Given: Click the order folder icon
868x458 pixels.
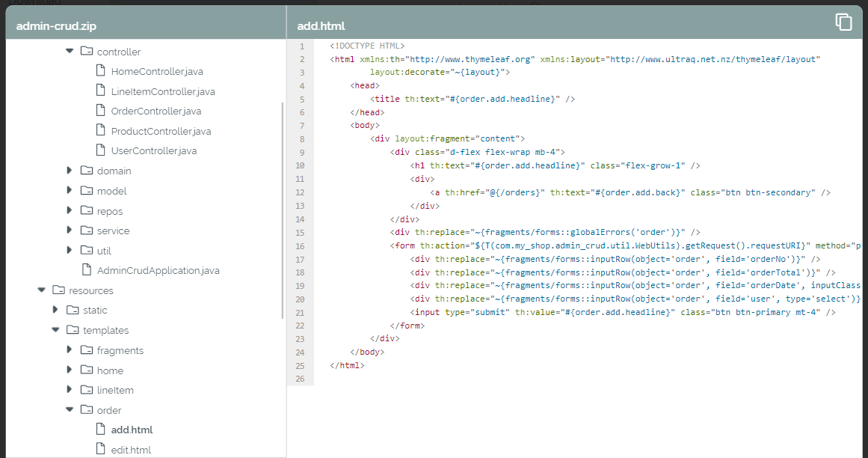Looking at the screenshot, I should 87,409.
